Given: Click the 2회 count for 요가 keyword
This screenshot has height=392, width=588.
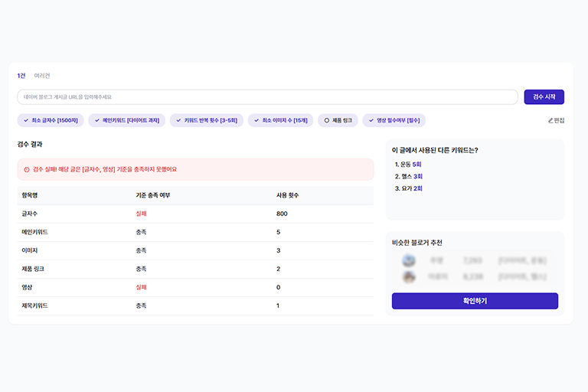Looking at the screenshot, I should [418, 188].
